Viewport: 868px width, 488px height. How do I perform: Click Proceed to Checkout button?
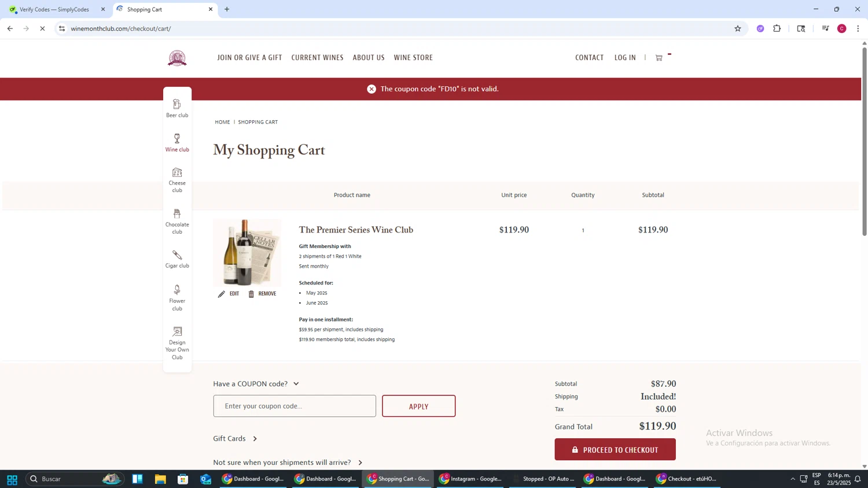615,450
